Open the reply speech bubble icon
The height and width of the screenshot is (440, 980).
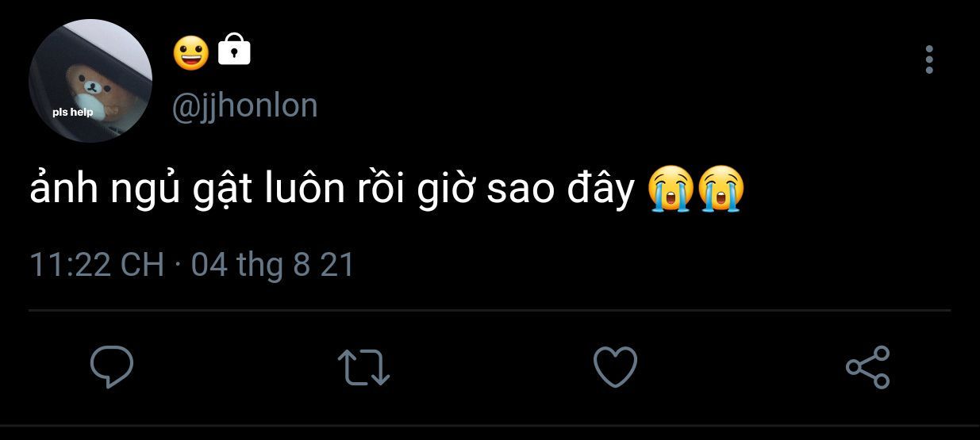point(112,367)
